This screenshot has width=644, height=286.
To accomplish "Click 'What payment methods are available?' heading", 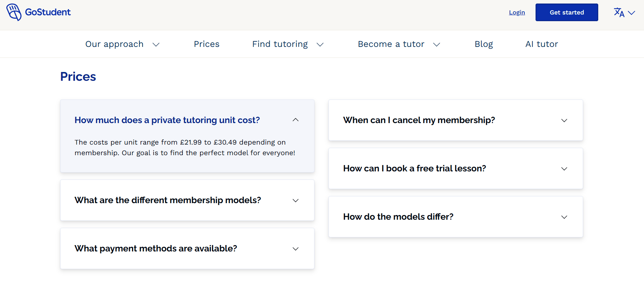I will click(156, 249).
